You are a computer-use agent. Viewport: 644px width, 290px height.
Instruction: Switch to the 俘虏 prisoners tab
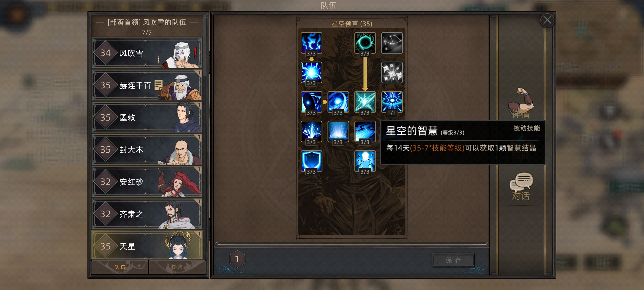[x=177, y=267]
